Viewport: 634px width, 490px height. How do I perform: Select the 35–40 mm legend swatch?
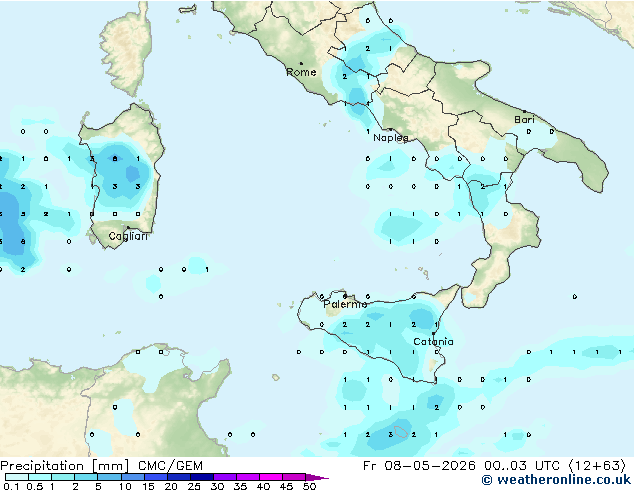(247, 477)
